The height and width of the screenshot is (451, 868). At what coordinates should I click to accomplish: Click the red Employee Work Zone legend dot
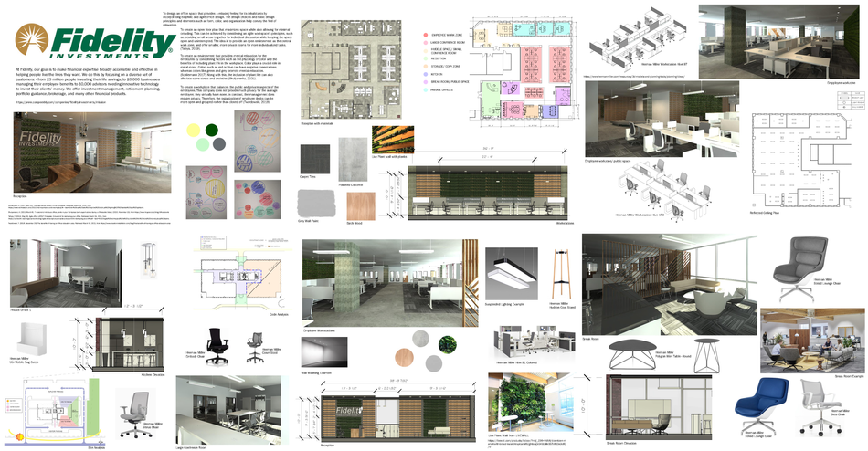tap(426, 35)
